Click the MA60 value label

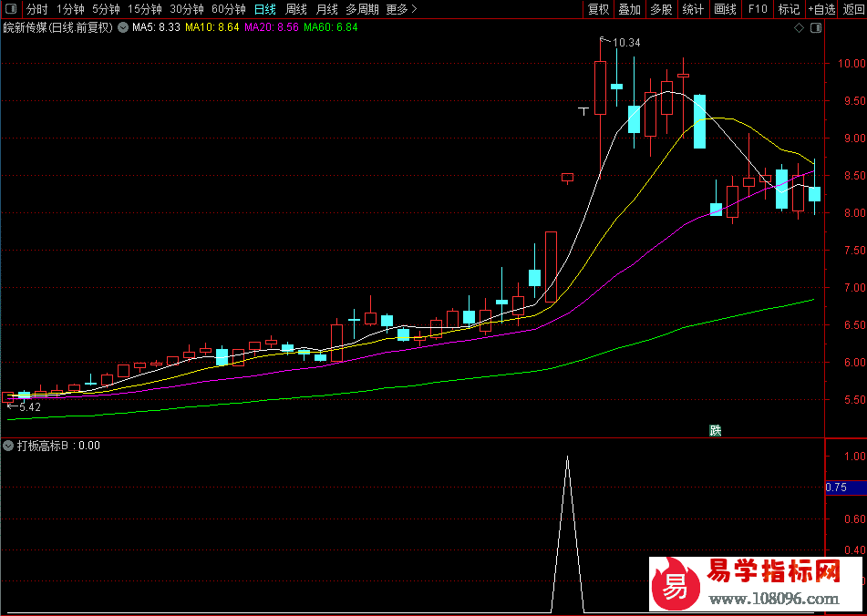point(331,27)
